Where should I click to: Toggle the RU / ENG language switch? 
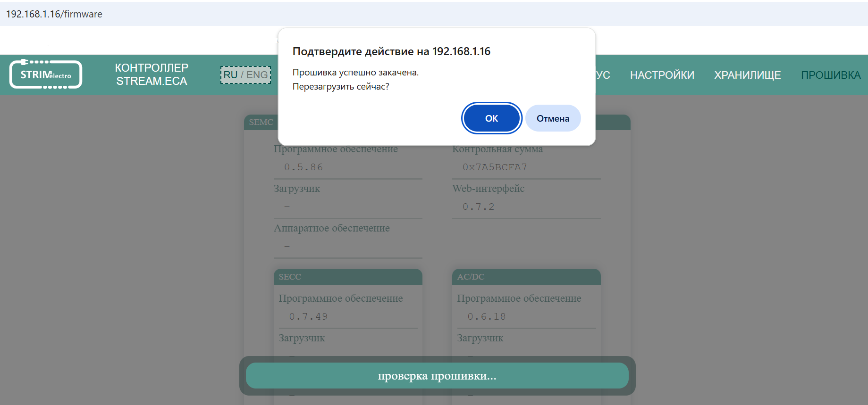pyautogui.click(x=245, y=75)
